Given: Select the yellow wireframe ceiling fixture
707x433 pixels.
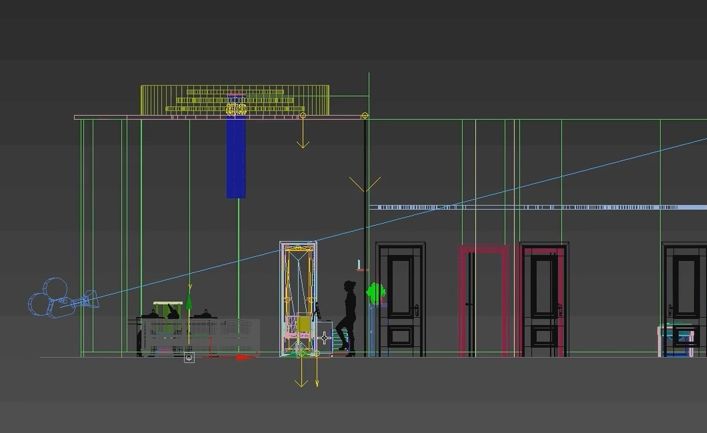Looking at the screenshot, I should click(x=235, y=100).
